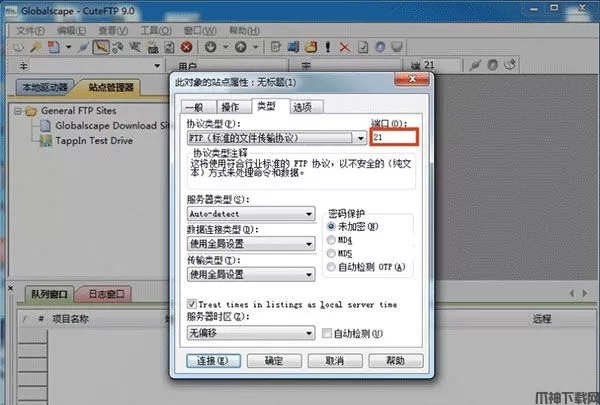Image resolution: width=600 pixels, height=405 pixels.
Task: Click the gray shield icon in toolbar
Action: 397,47
